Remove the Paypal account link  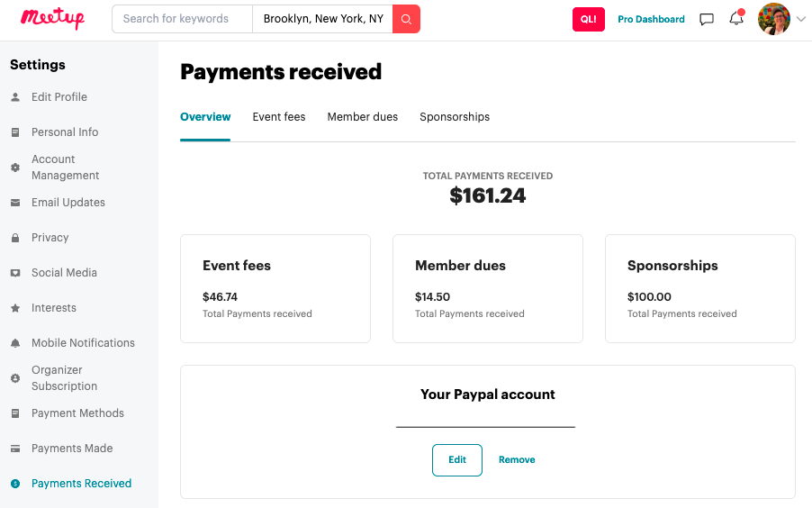coord(517,459)
